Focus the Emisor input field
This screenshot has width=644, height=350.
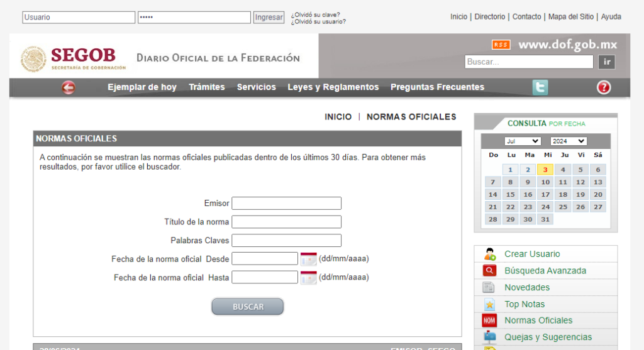(286, 203)
